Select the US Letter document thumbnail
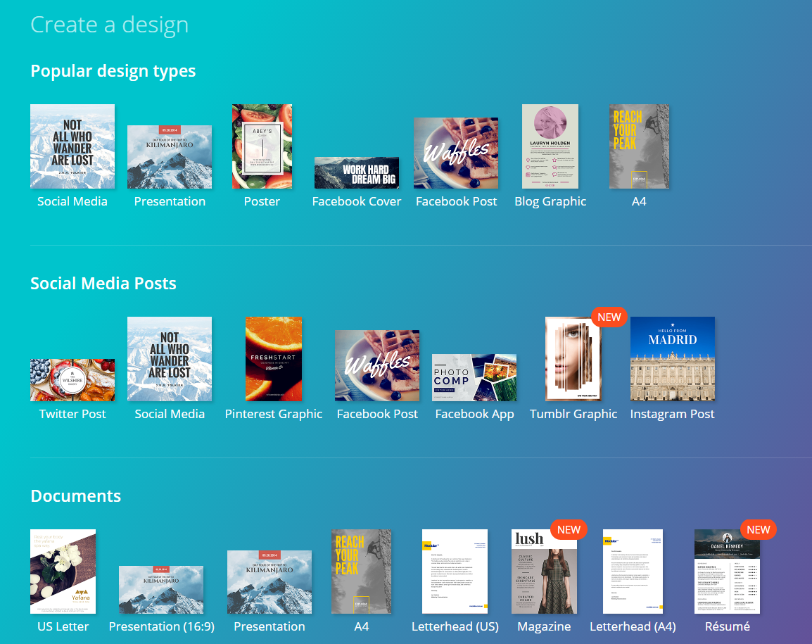Viewport: 812px width, 644px height. 63,572
